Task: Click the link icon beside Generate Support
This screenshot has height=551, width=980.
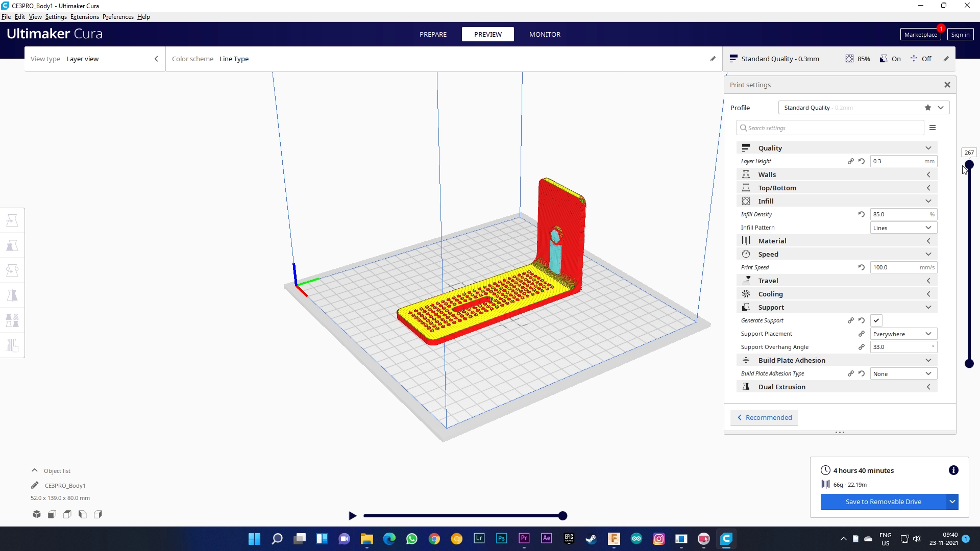Action: tap(850, 320)
